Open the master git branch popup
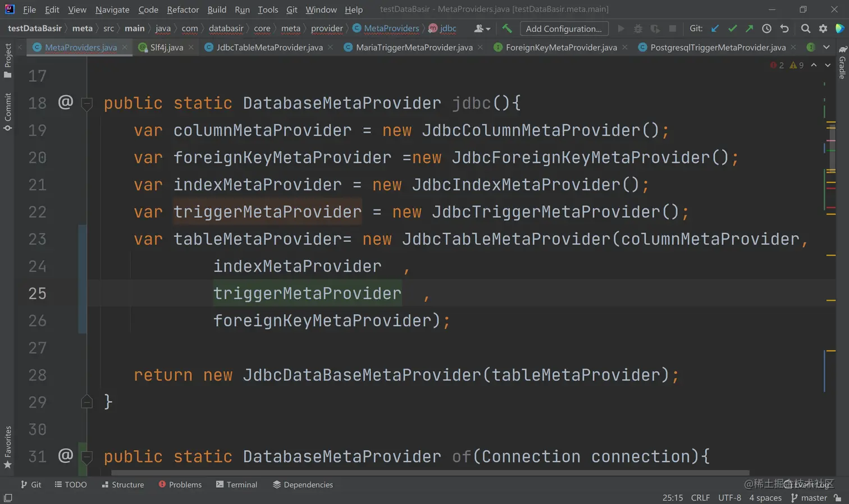849x504 pixels. coord(809,497)
